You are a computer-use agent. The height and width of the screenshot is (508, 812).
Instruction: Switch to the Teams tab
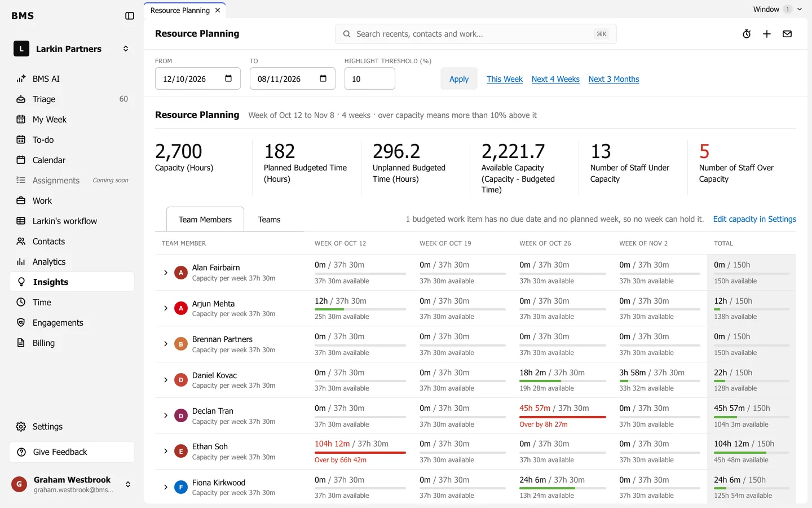point(269,220)
